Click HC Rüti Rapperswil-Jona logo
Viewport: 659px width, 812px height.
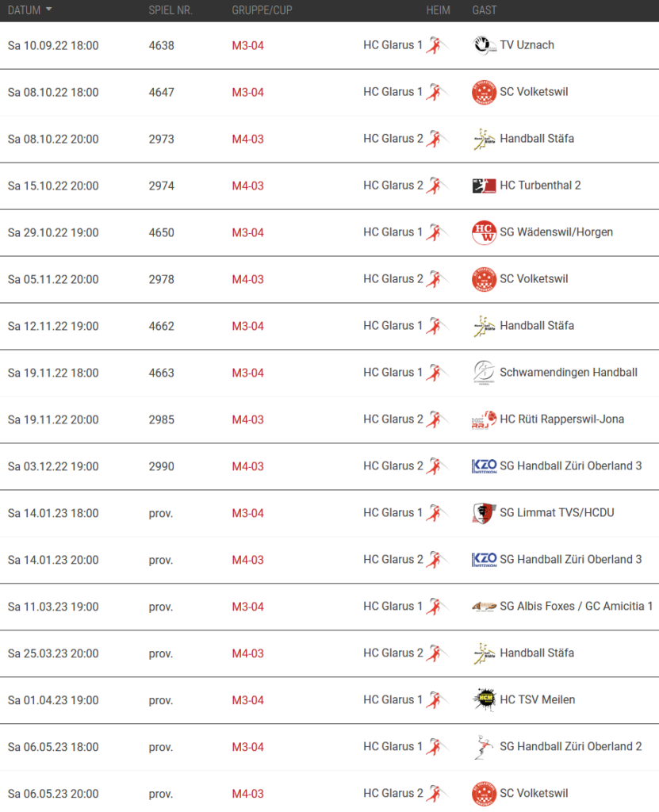tap(485, 419)
